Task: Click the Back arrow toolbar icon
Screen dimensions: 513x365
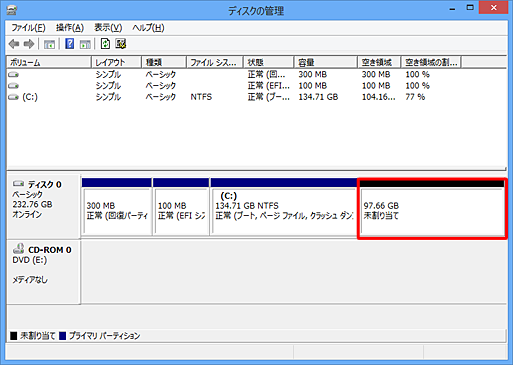Action: 14,44
